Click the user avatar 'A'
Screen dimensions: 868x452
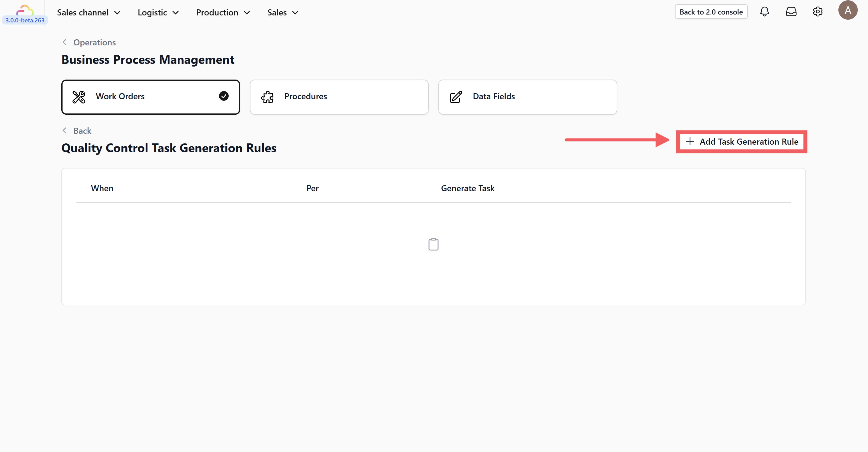coord(847,11)
